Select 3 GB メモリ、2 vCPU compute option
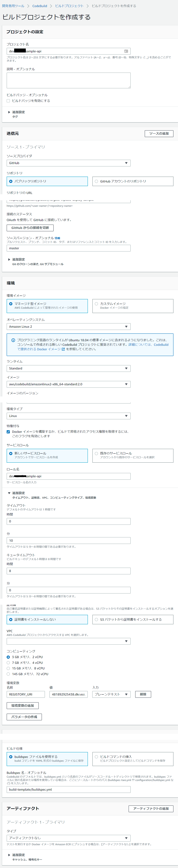The image size is (178, 868). tap(8, 657)
